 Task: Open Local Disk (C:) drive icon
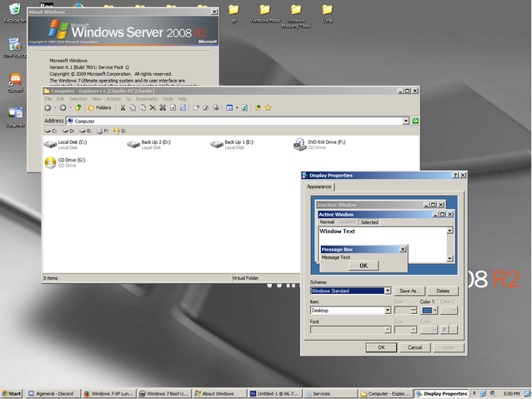click(51, 145)
